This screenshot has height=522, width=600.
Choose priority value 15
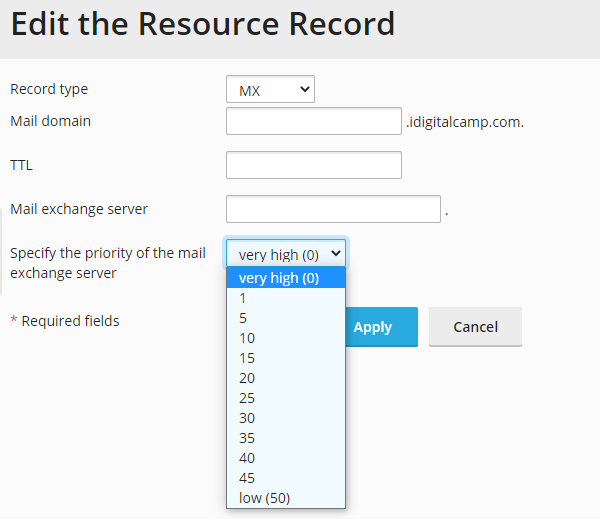pos(286,358)
